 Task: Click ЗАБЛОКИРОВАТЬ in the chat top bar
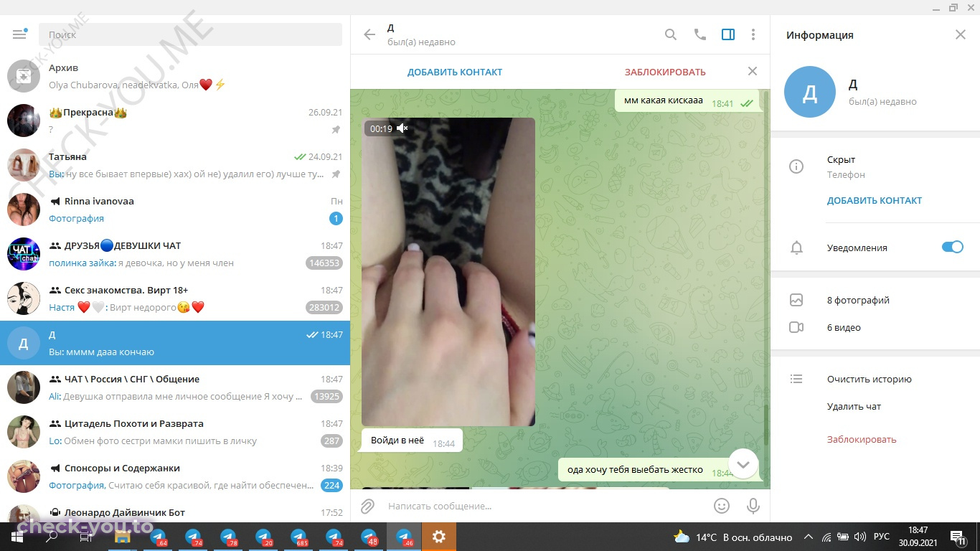tap(665, 72)
